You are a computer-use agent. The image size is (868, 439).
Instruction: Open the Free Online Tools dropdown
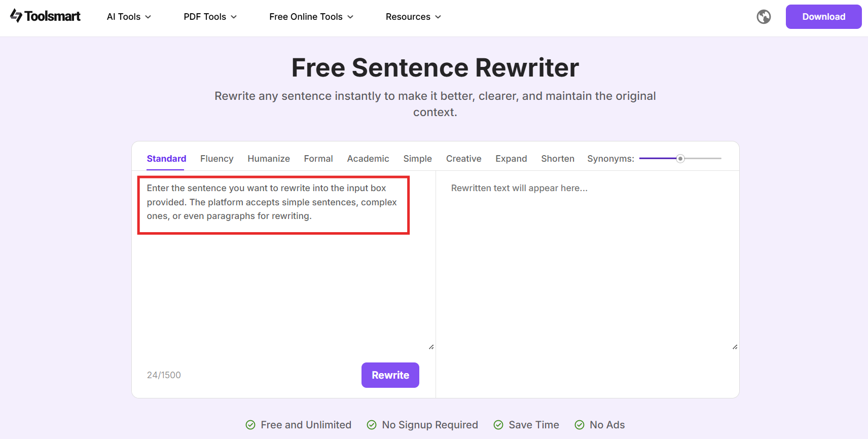(311, 17)
